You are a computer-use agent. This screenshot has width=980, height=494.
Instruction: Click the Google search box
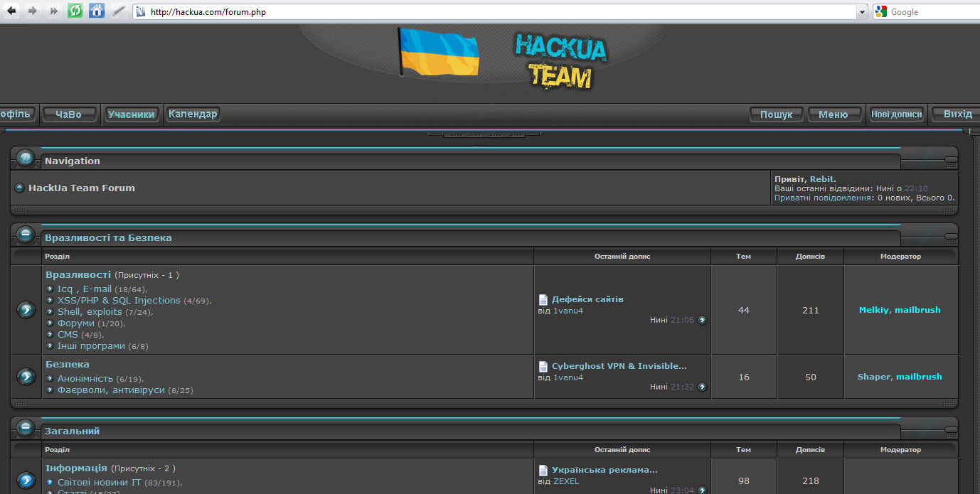(934, 12)
